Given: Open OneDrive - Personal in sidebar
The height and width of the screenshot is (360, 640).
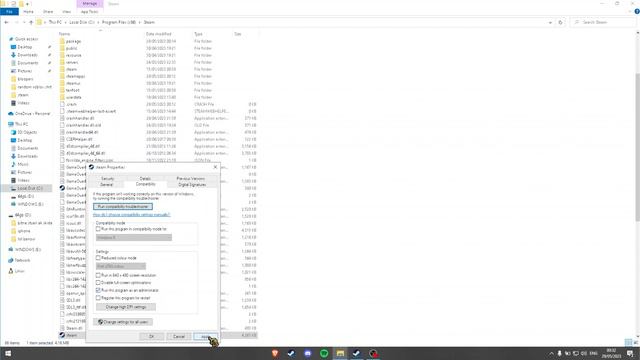Looking at the screenshot, I should point(32,113).
